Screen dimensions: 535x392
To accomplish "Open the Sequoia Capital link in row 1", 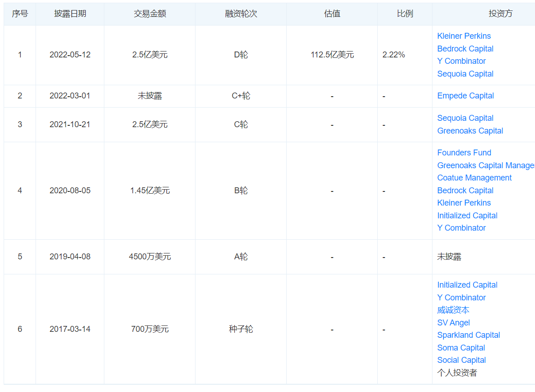I will 465,73.
